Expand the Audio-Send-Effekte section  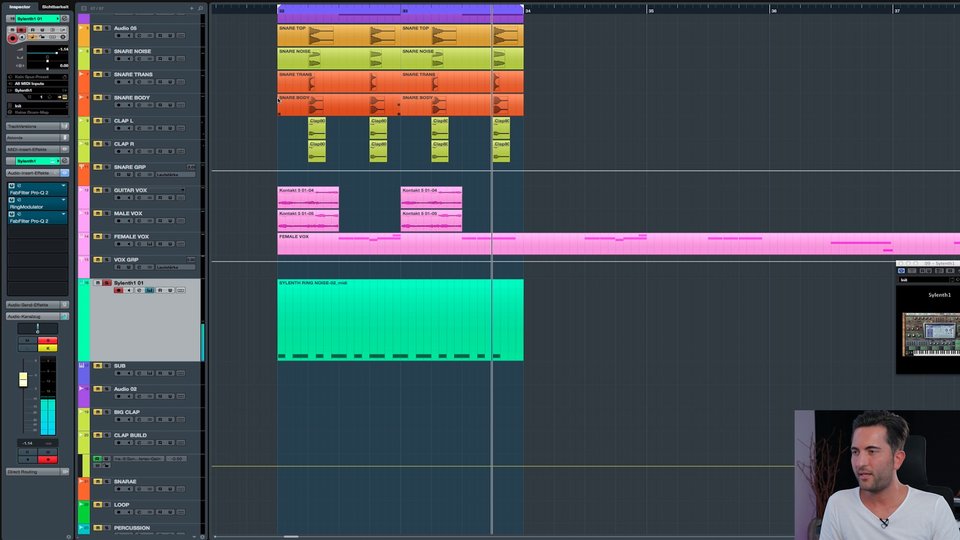[x=37, y=304]
